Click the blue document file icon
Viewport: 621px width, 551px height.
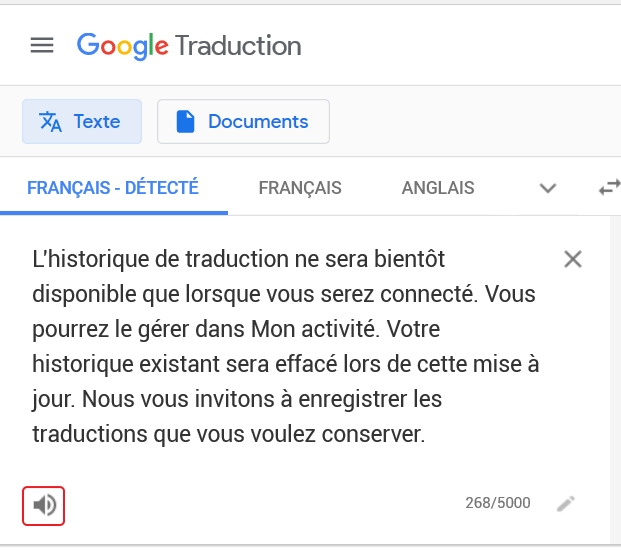coord(185,122)
